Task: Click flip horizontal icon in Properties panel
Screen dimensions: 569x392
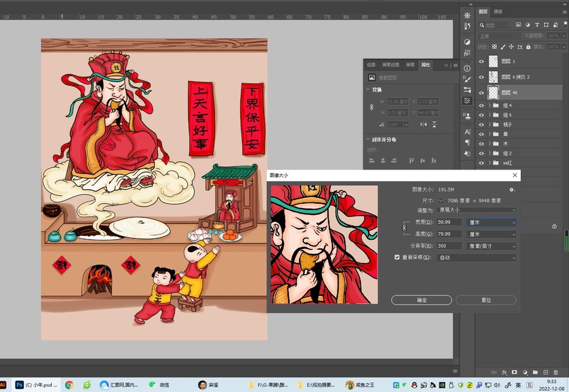Action: click(x=424, y=124)
